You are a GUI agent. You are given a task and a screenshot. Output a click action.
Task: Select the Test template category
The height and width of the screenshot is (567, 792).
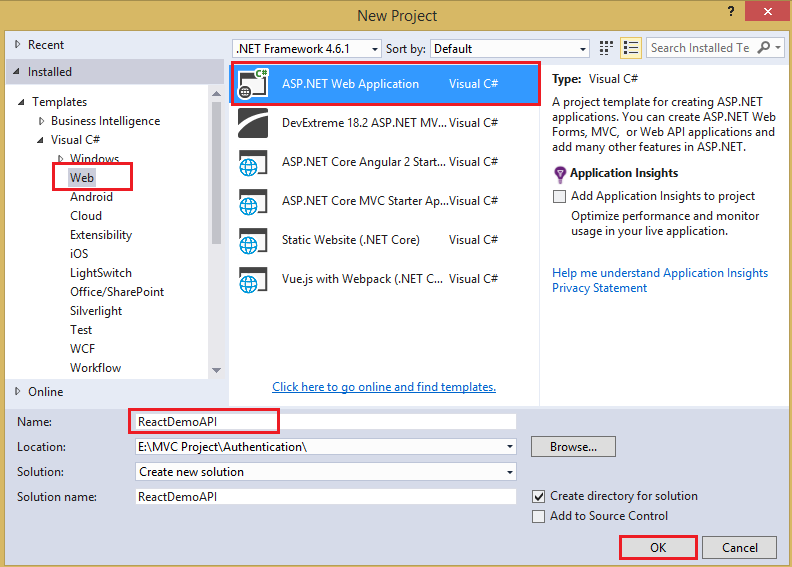pos(81,330)
